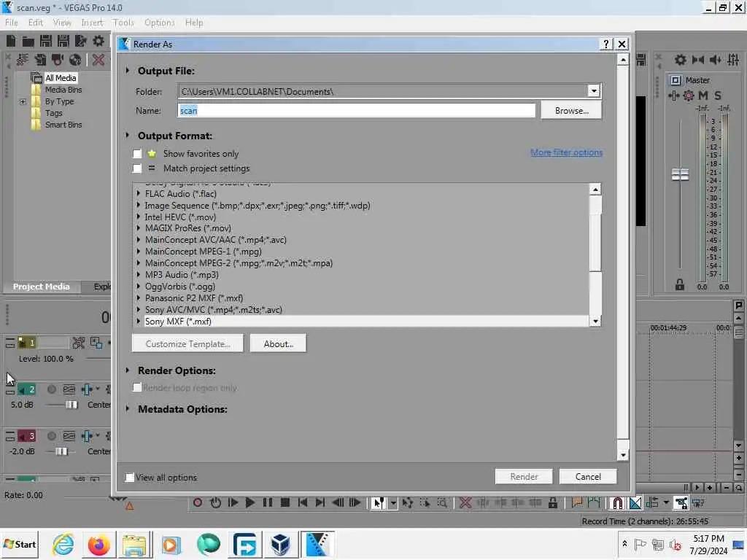This screenshot has width=747, height=560.
Task: Click the Mute (M) button on Master bus
Action: (x=703, y=96)
